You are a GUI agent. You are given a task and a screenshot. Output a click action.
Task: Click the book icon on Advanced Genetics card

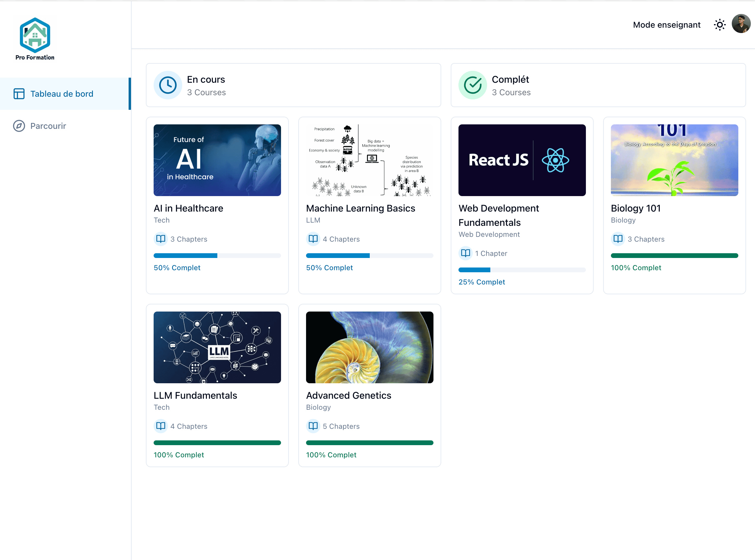313,426
